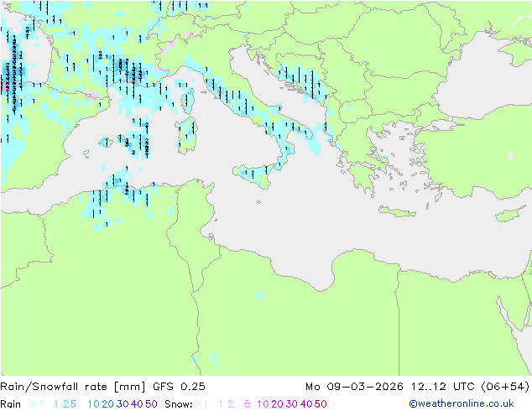Click the date 'Mo 09-03-2026'
The height and width of the screenshot is (411, 532).
coord(354,387)
